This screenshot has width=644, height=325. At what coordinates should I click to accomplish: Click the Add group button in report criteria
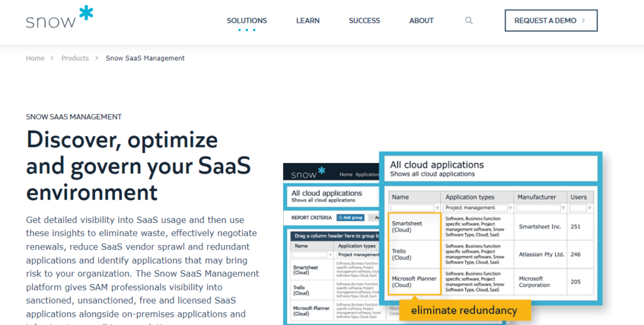[x=350, y=218]
